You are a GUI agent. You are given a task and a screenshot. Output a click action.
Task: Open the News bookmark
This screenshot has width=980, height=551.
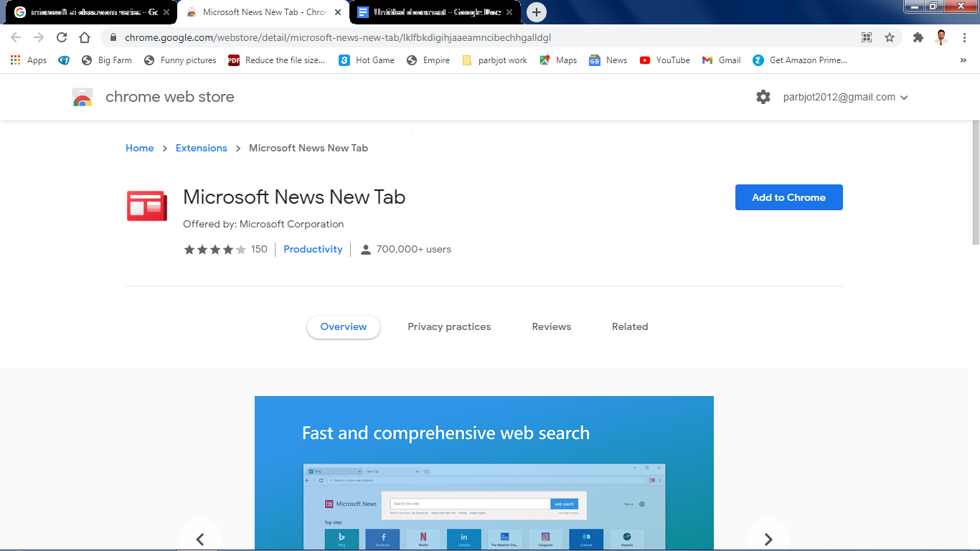(x=608, y=60)
